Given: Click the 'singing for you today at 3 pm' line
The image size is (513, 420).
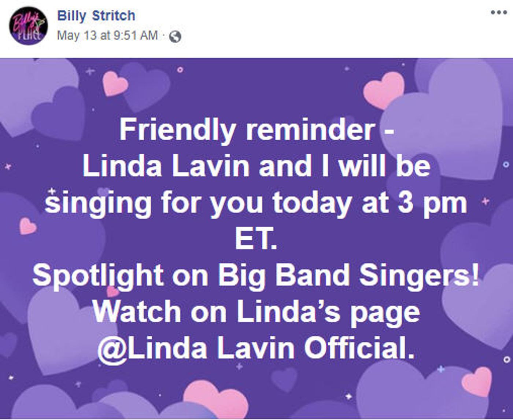Looking at the screenshot, I should (256, 203).
